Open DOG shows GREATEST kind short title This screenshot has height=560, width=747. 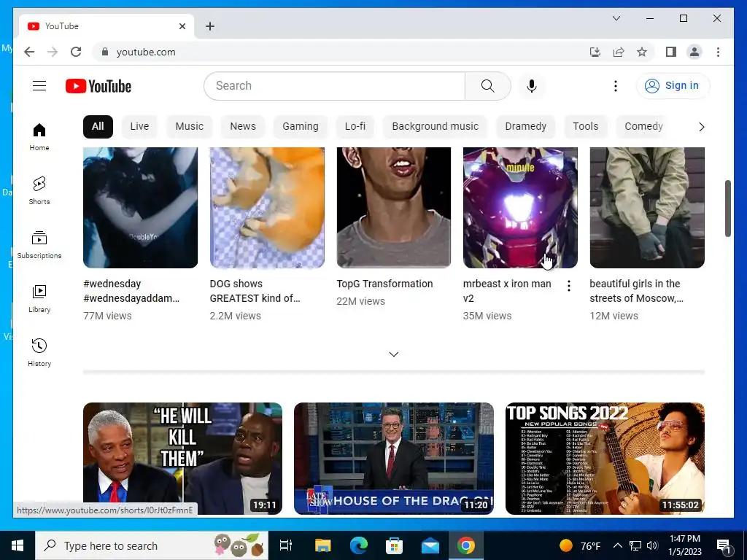[255, 291]
